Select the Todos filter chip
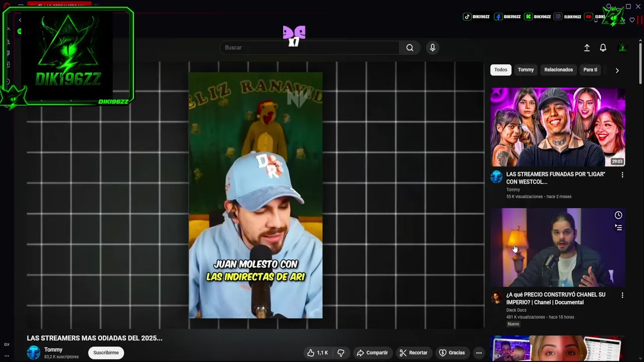644x362 pixels. [x=501, y=70]
